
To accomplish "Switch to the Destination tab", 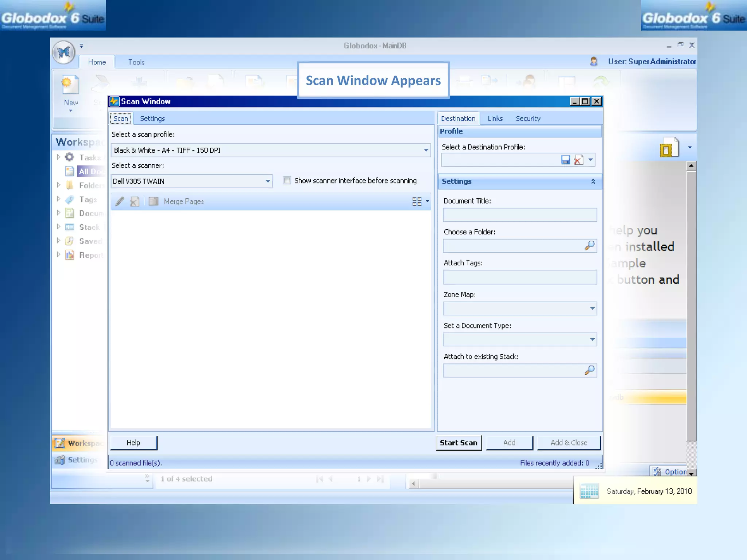I will (x=458, y=118).
